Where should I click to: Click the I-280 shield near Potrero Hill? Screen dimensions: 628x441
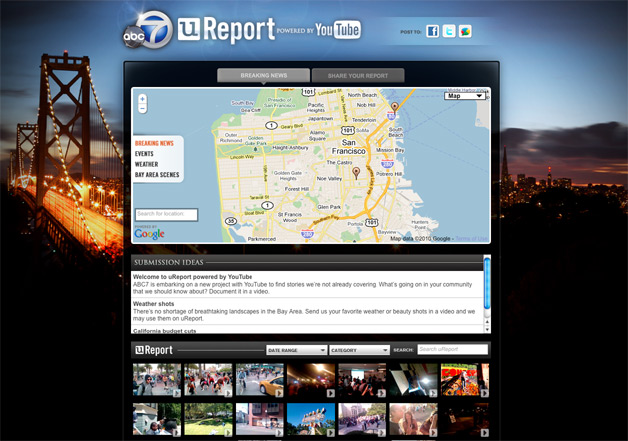387,164
